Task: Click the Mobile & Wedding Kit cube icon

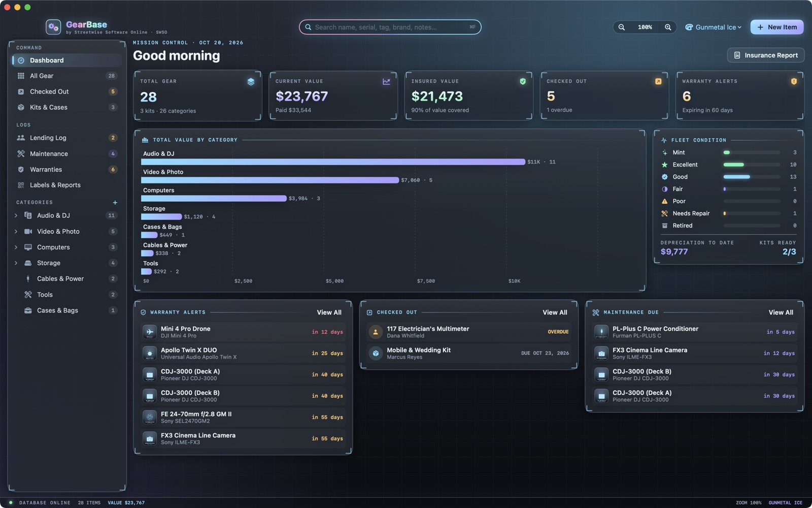Action: [376, 354]
